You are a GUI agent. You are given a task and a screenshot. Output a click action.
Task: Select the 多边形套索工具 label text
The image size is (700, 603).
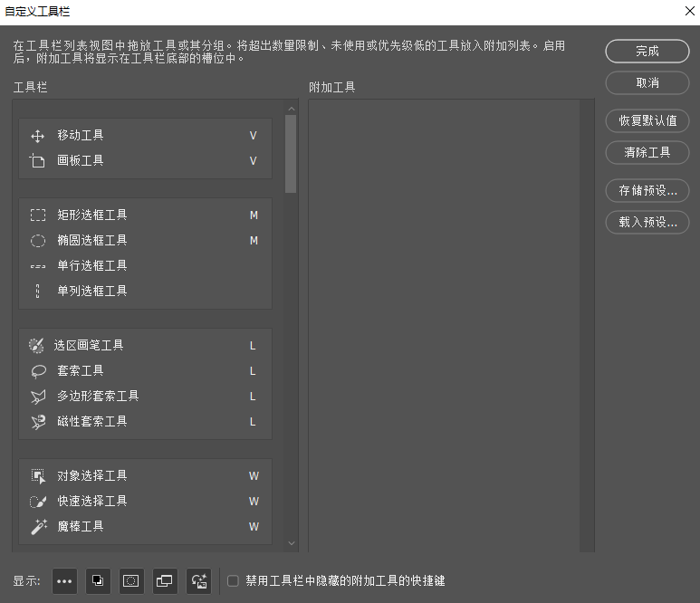(x=98, y=397)
